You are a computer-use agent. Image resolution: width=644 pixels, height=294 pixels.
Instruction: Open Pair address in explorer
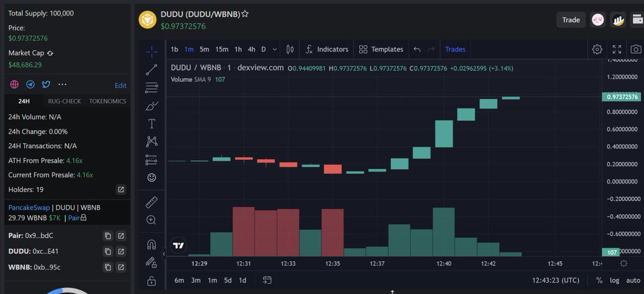click(121, 236)
